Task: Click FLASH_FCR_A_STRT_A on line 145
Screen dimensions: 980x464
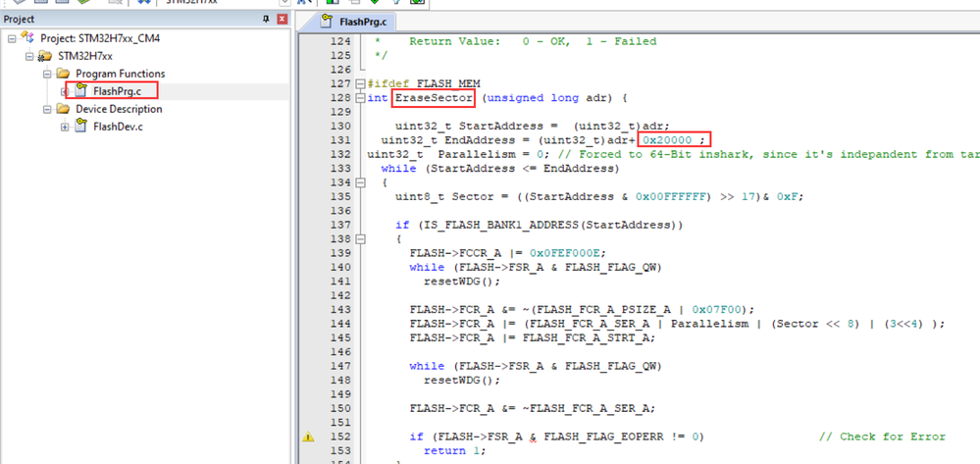Action: coord(589,337)
